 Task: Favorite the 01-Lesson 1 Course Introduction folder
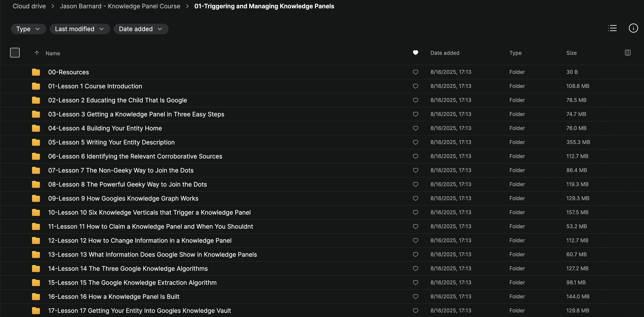coord(415,86)
